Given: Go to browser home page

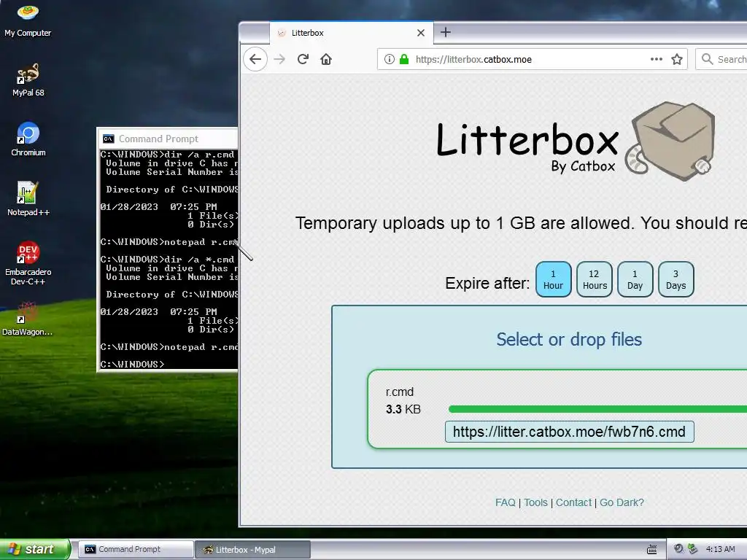Looking at the screenshot, I should point(326,59).
